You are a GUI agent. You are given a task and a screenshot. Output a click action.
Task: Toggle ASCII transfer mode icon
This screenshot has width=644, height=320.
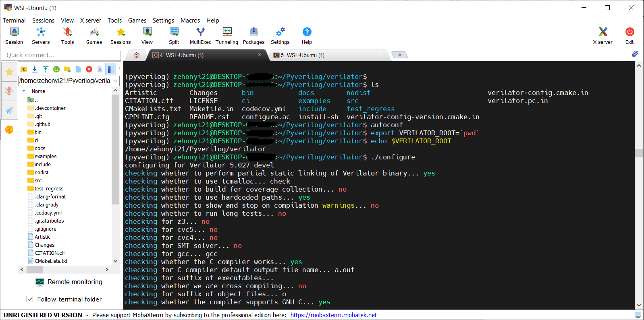coord(100,69)
